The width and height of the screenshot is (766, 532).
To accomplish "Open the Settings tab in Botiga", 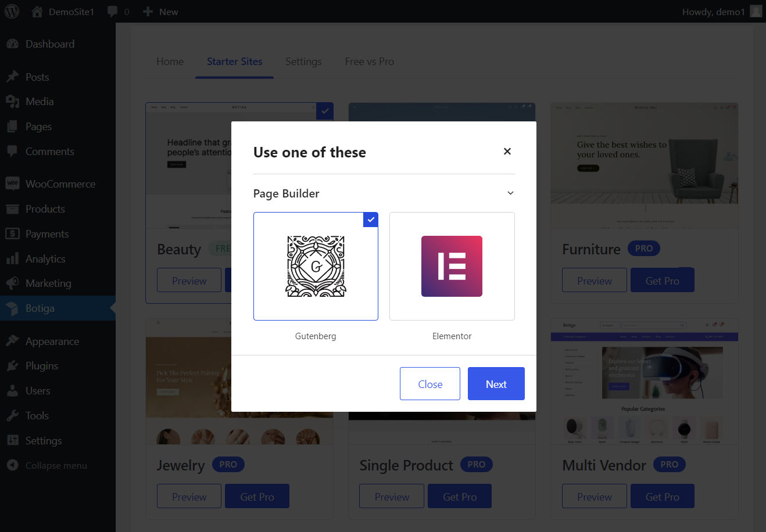I will [303, 62].
